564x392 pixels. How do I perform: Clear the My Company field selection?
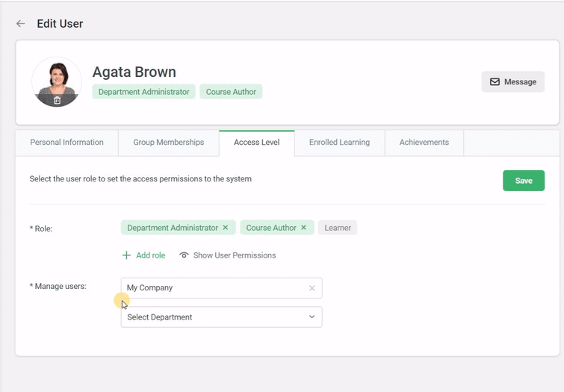pos(312,288)
